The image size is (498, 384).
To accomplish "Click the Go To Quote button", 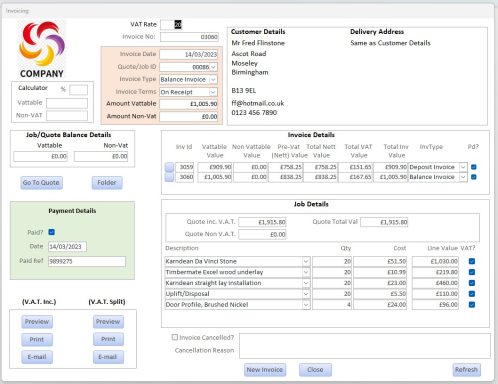I will pyautogui.click(x=41, y=183).
